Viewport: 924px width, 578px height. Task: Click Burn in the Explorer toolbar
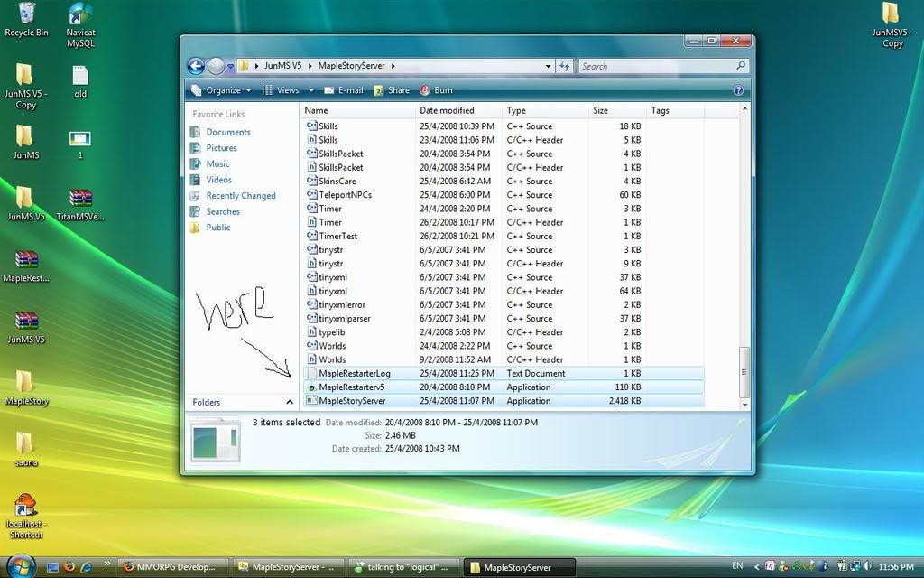436,90
